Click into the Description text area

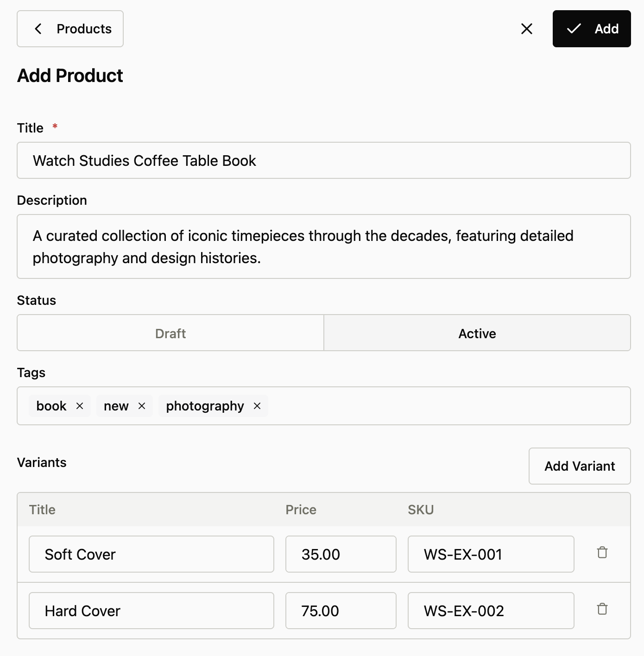click(323, 246)
